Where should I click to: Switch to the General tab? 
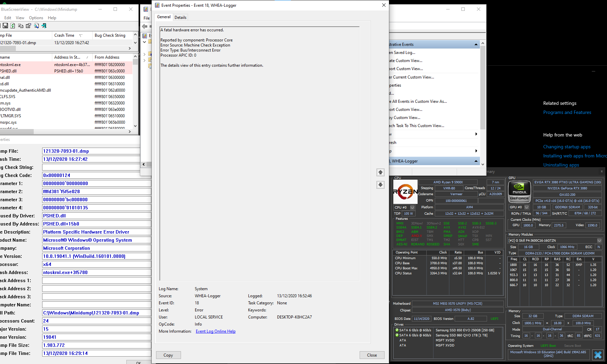[164, 17]
